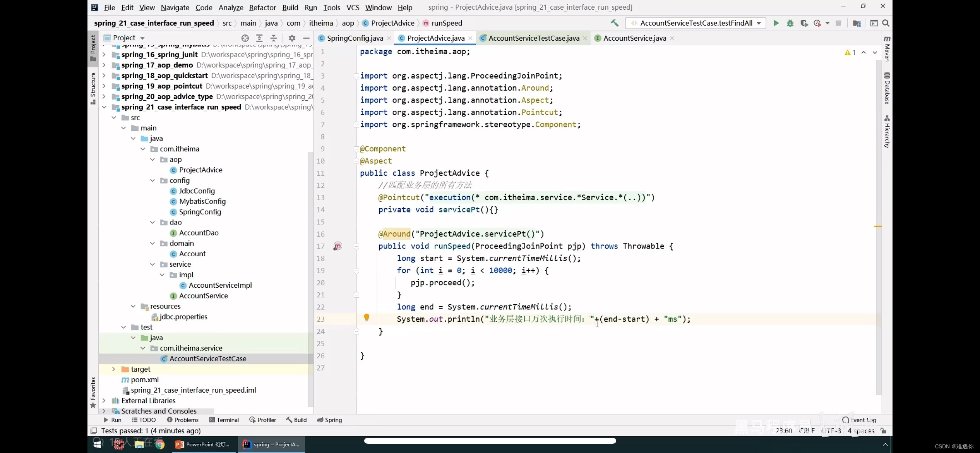The image size is (980, 453).
Task: Open the Spring tool window
Action: pos(329,420)
